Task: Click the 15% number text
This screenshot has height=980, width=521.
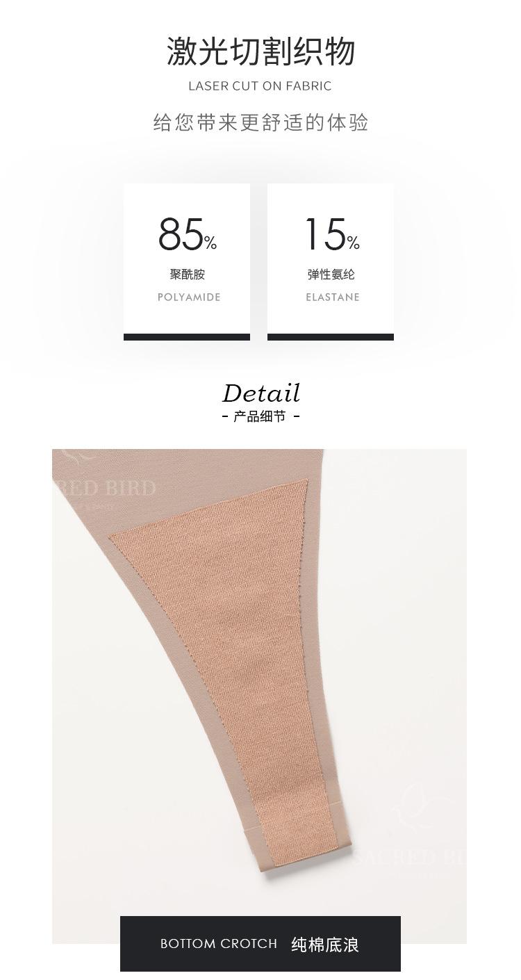Action: [332, 234]
